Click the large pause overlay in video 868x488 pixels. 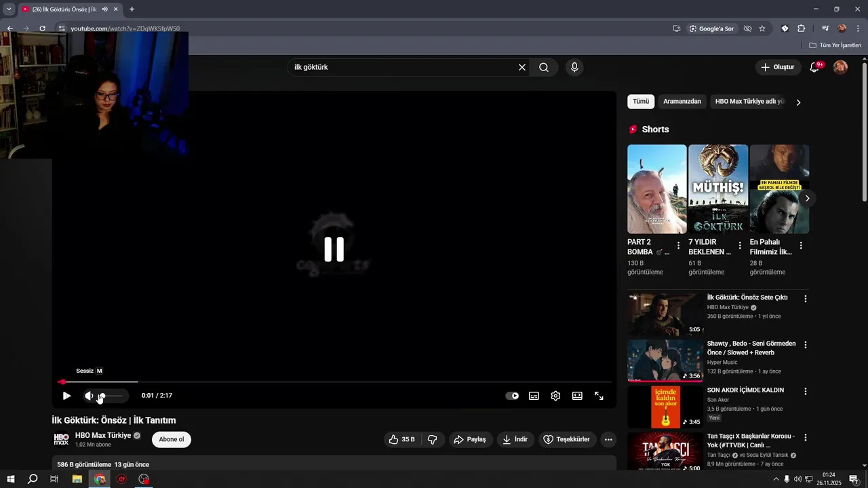point(334,249)
